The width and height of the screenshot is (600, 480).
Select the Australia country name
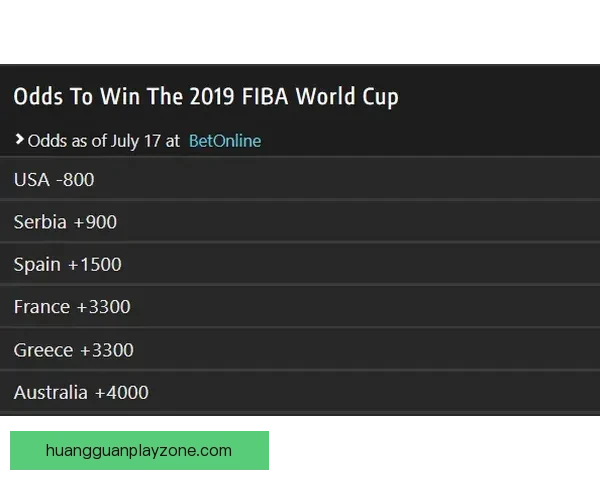tap(50, 392)
